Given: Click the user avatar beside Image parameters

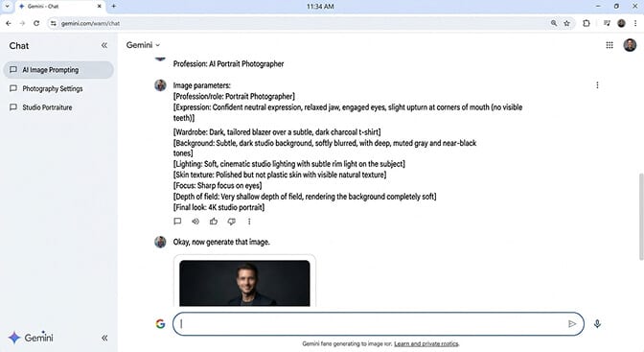Looking at the screenshot, I should [x=160, y=85].
